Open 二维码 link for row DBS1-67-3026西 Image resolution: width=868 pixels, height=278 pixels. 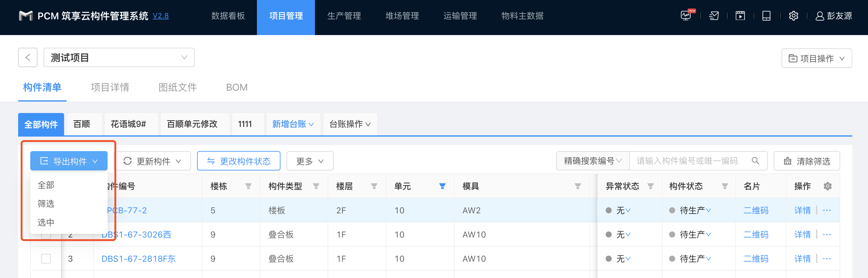coord(756,234)
